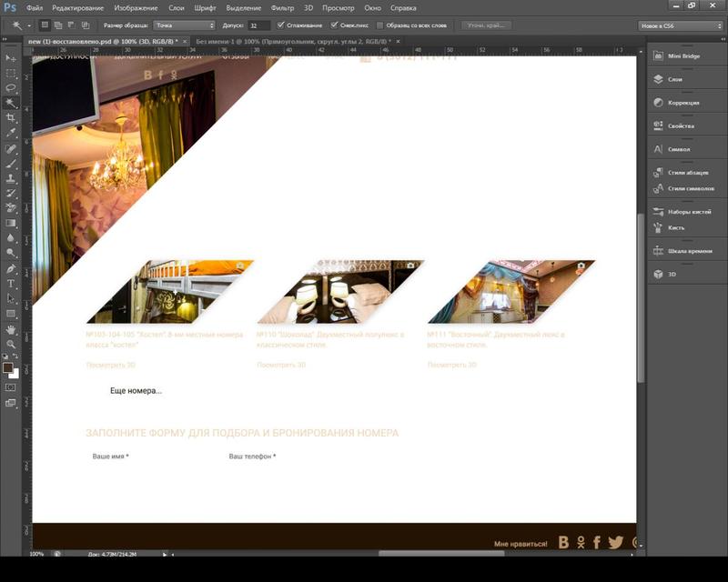
Task: Open the Шкала времени timeline panel
Action: (689, 250)
